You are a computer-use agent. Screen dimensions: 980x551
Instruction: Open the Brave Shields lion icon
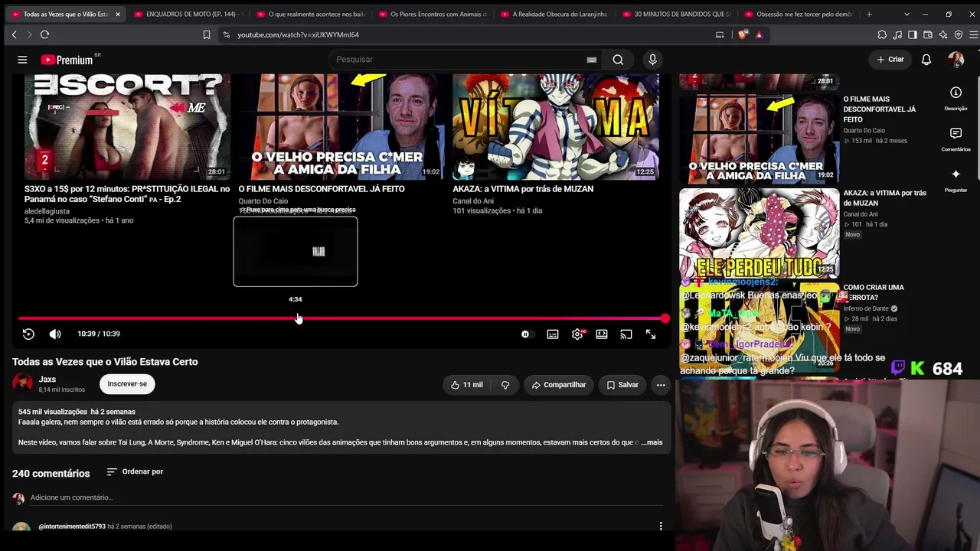743,34
